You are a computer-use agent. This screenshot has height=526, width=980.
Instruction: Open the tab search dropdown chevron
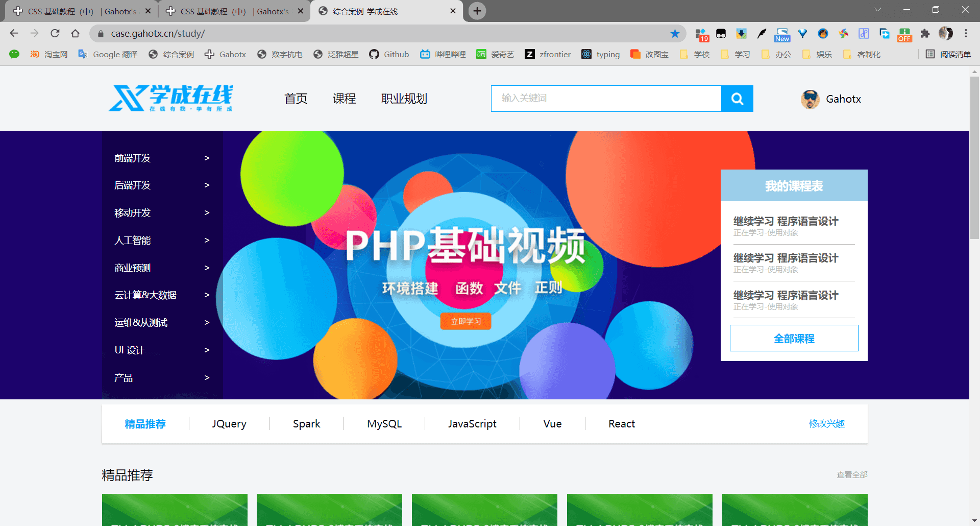(x=878, y=10)
